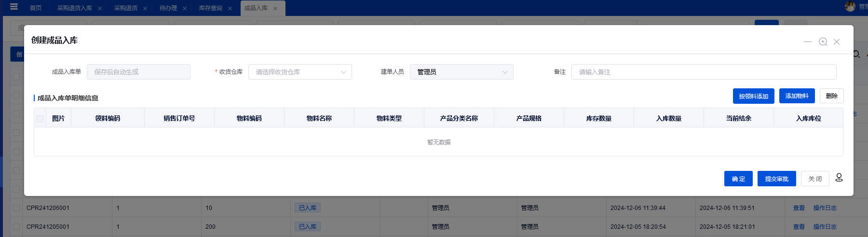The height and width of the screenshot is (237, 868).
Task: Click the 领料编码 column header
Action: point(108,118)
